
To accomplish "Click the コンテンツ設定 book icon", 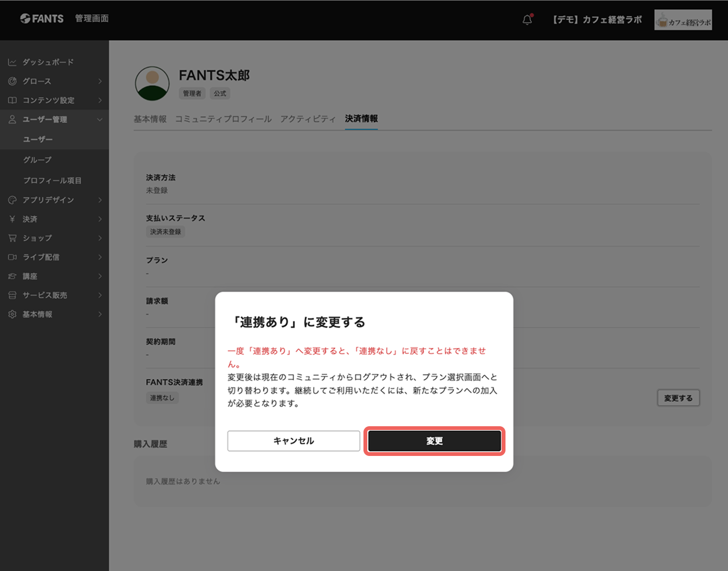I will coord(12,100).
